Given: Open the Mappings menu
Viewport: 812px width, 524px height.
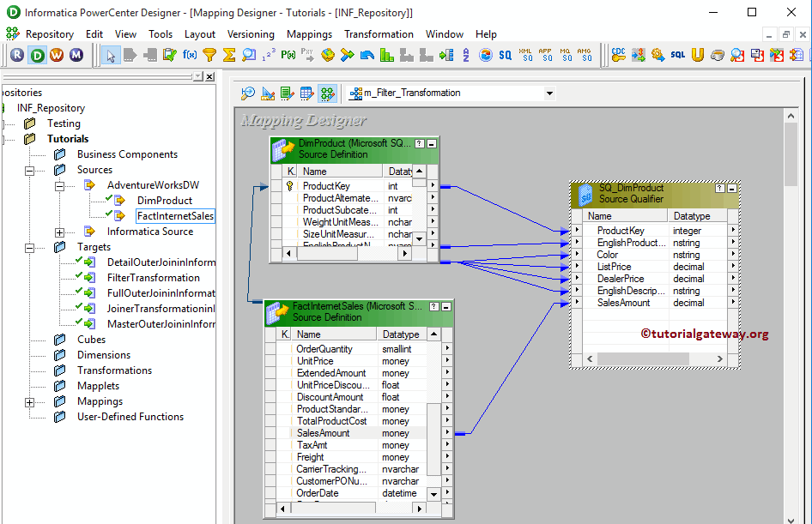Looking at the screenshot, I should pyautogui.click(x=309, y=34).
